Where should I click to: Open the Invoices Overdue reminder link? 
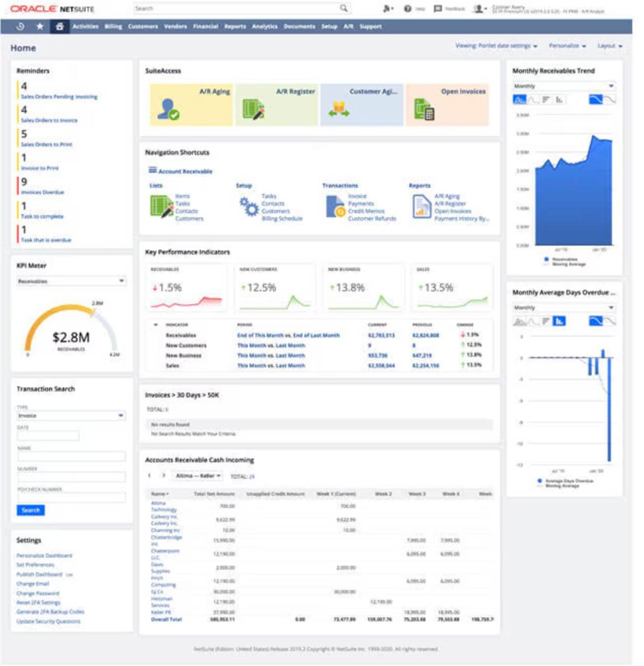pyautogui.click(x=42, y=192)
